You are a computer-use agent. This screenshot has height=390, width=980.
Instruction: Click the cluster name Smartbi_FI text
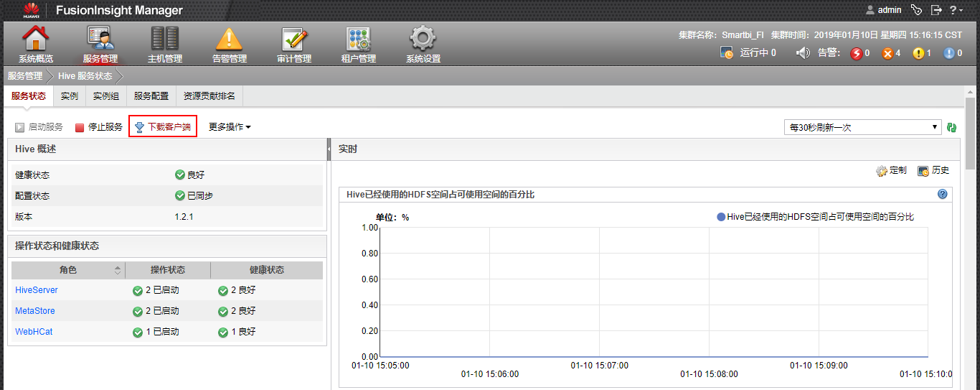pos(743,34)
